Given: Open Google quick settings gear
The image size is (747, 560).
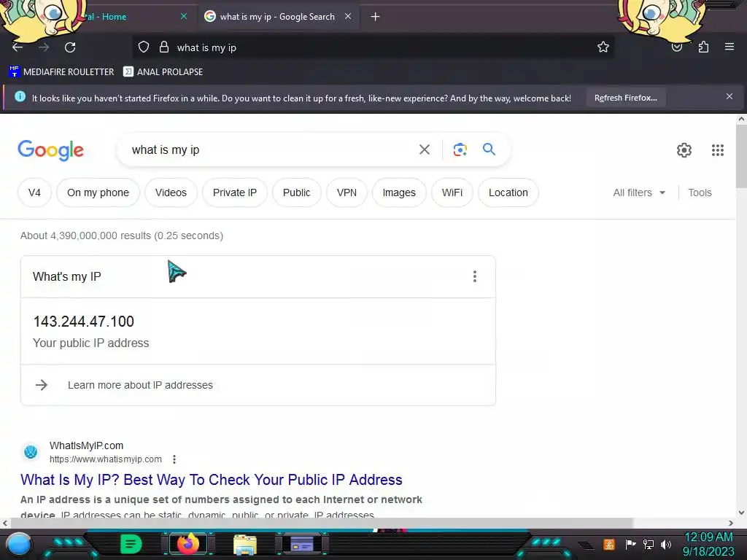Looking at the screenshot, I should click(x=684, y=150).
